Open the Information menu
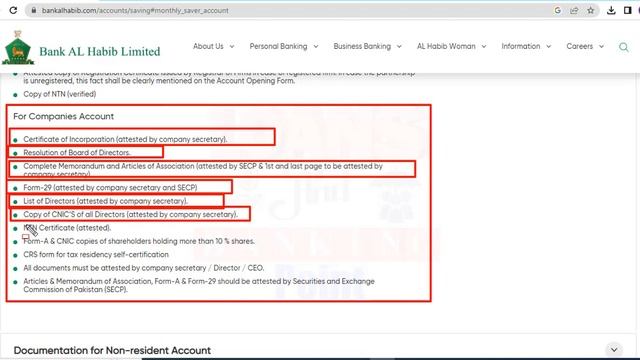This screenshot has width=640, height=360. [x=521, y=46]
